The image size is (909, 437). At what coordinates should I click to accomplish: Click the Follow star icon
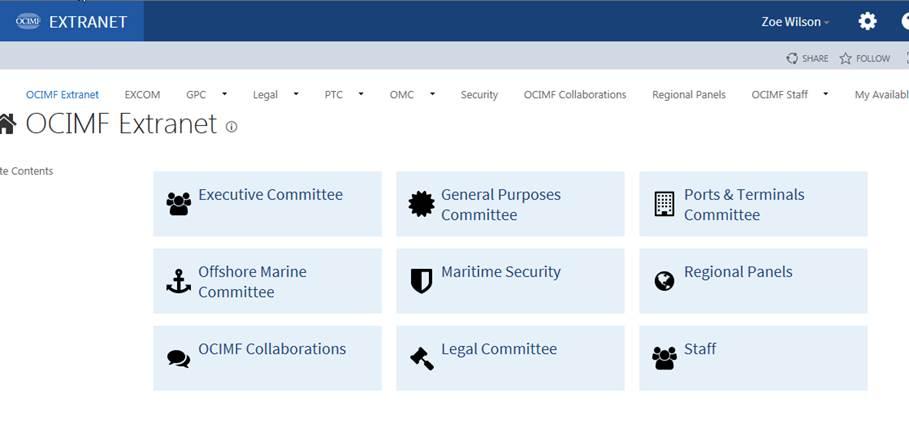pos(845,58)
